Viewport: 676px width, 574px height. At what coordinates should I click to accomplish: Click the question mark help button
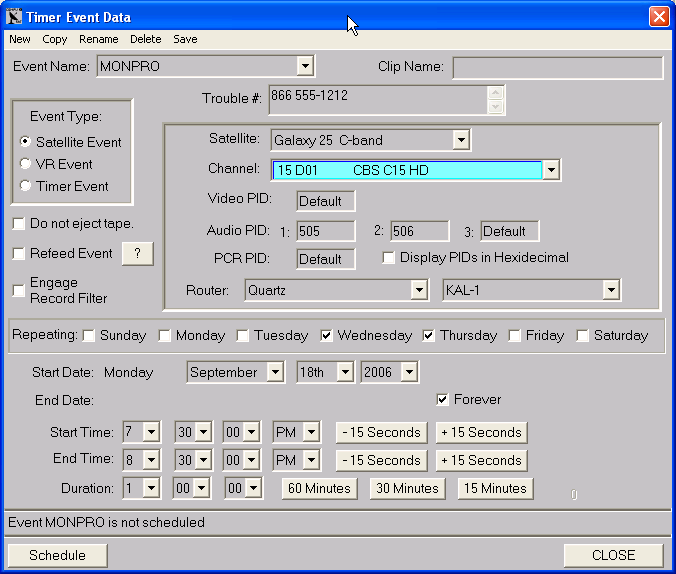pos(137,254)
